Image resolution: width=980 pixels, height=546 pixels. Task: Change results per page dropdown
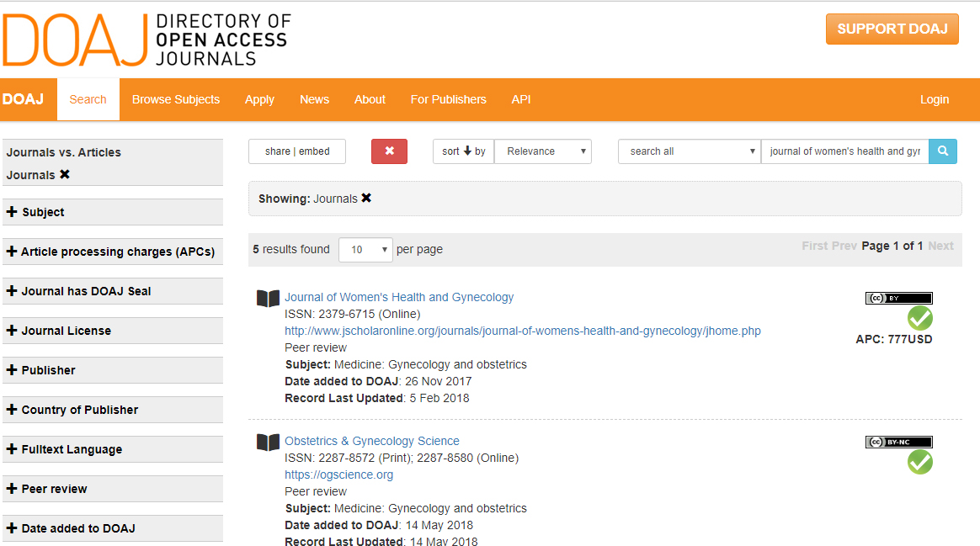click(365, 250)
